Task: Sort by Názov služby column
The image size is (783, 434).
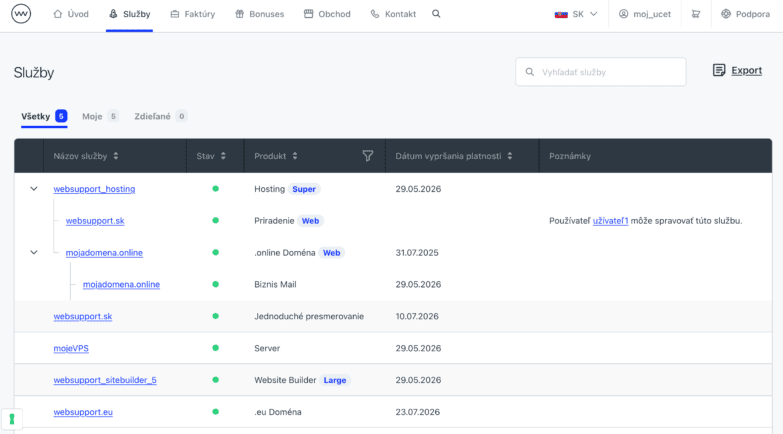Action: point(116,156)
